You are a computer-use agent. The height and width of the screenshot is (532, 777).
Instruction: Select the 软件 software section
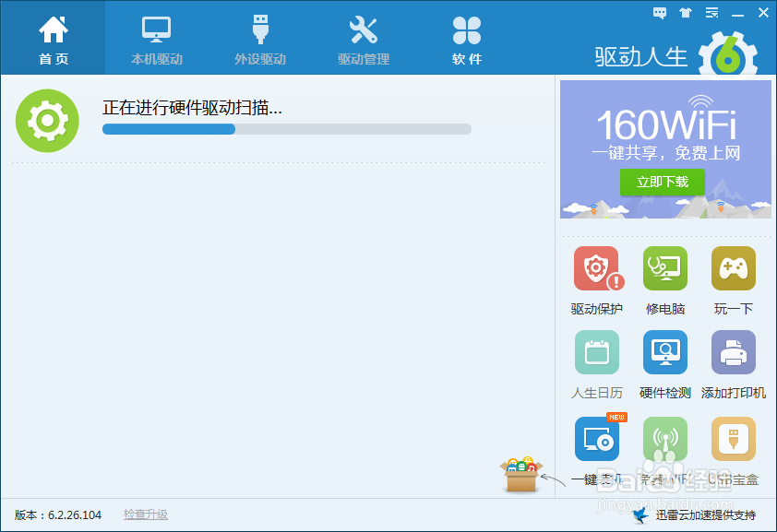pos(466,38)
